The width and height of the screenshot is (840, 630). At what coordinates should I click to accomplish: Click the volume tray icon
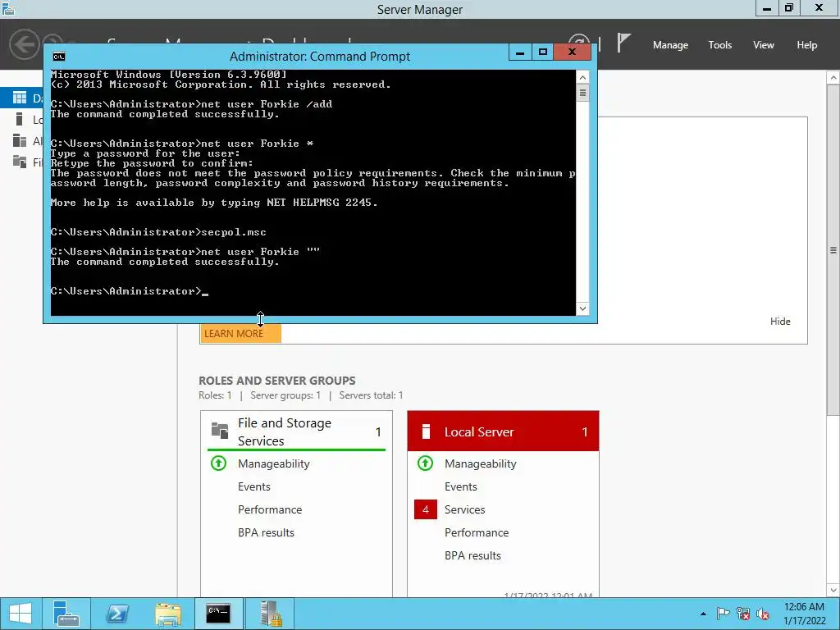(763, 614)
